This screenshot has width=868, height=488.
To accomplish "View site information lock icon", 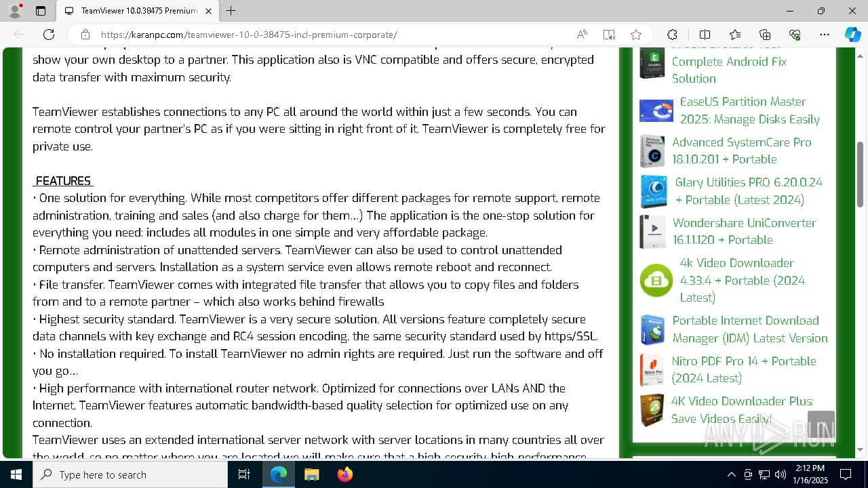I will point(85,35).
